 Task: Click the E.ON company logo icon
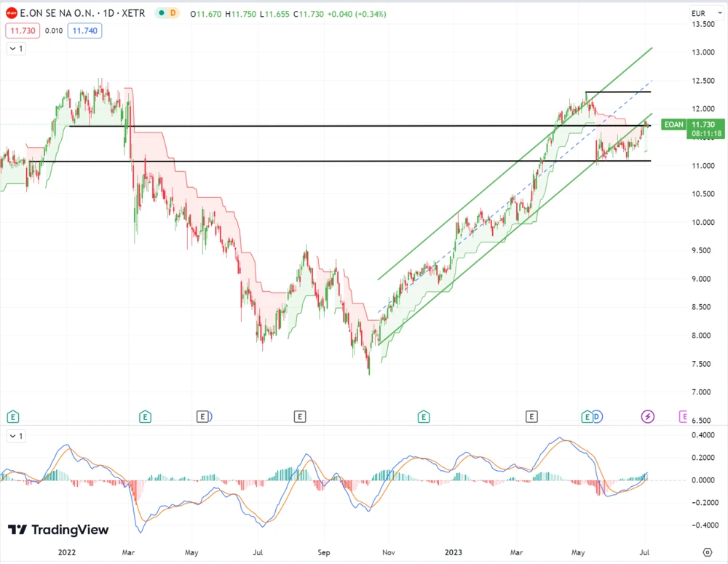(11, 14)
